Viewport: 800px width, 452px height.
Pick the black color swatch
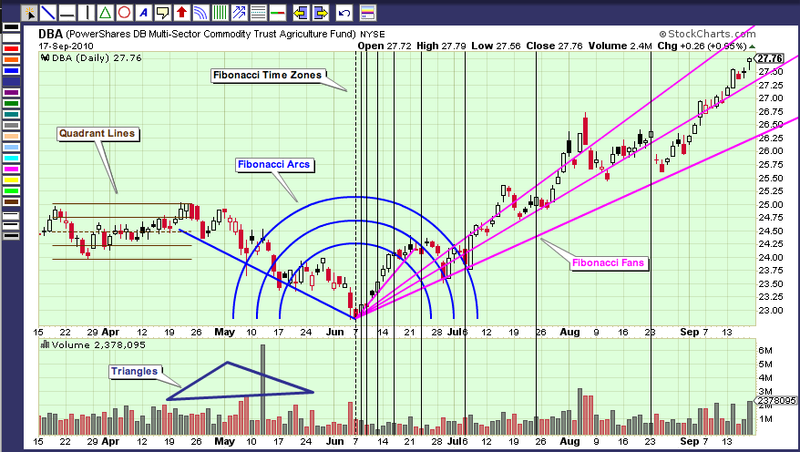click(11, 27)
